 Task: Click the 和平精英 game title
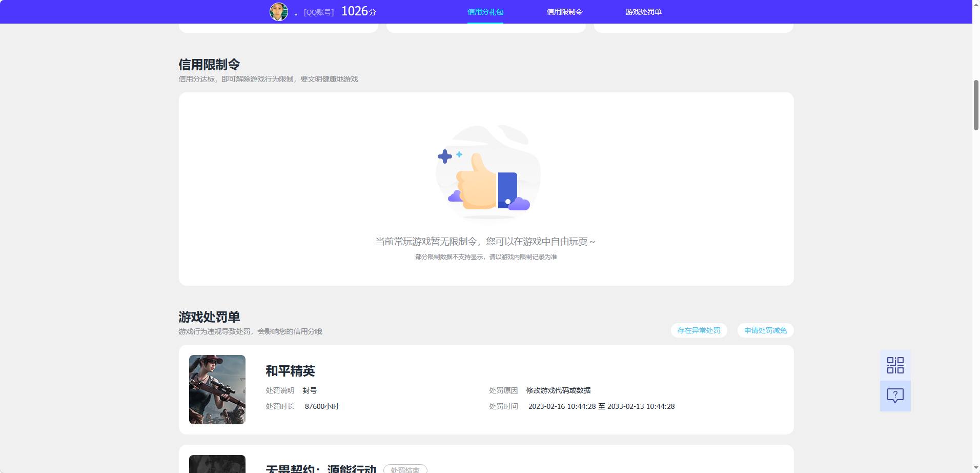[290, 371]
